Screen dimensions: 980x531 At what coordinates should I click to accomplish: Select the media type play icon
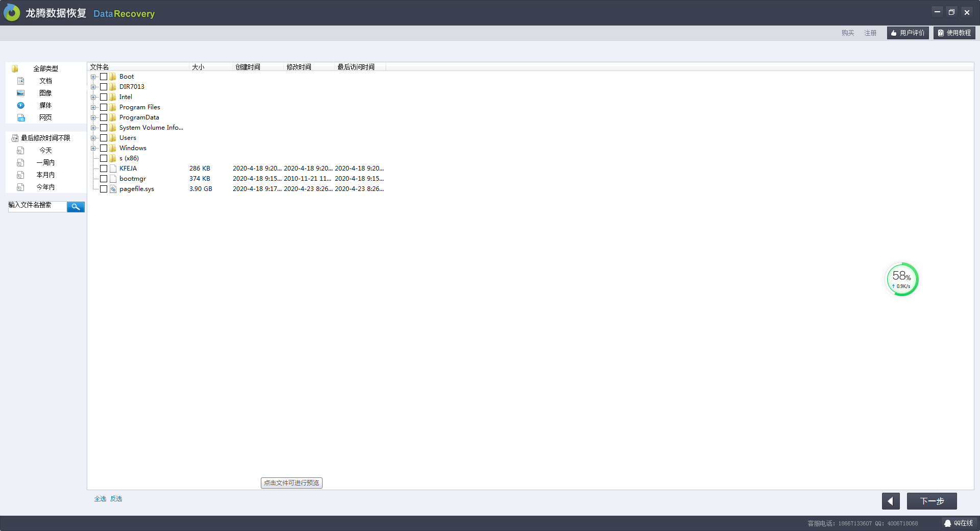coord(21,105)
